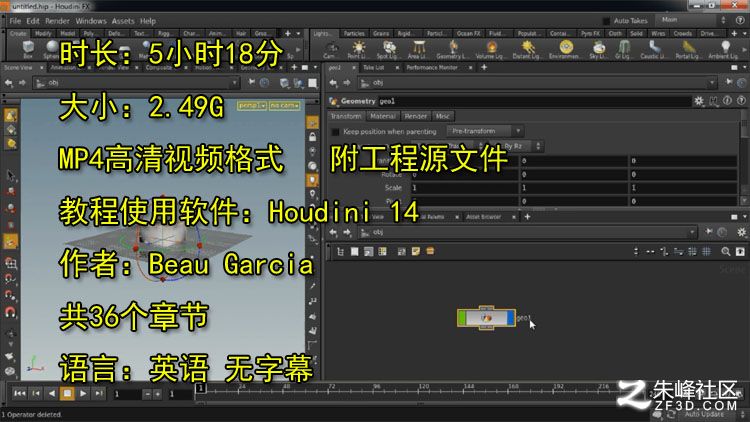Open network editor settings gear
Screen dimensions: 750x422
[x=741, y=232]
